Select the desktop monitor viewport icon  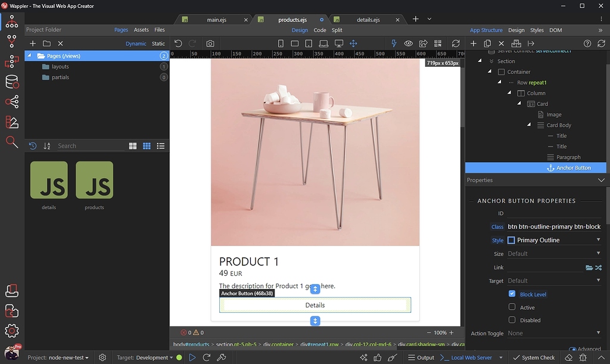point(339,43)
